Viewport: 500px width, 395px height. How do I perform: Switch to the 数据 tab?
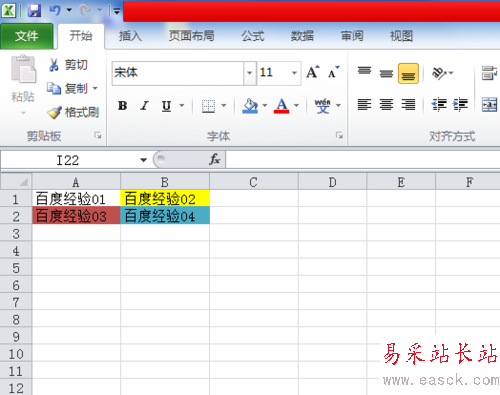[302, 36]
